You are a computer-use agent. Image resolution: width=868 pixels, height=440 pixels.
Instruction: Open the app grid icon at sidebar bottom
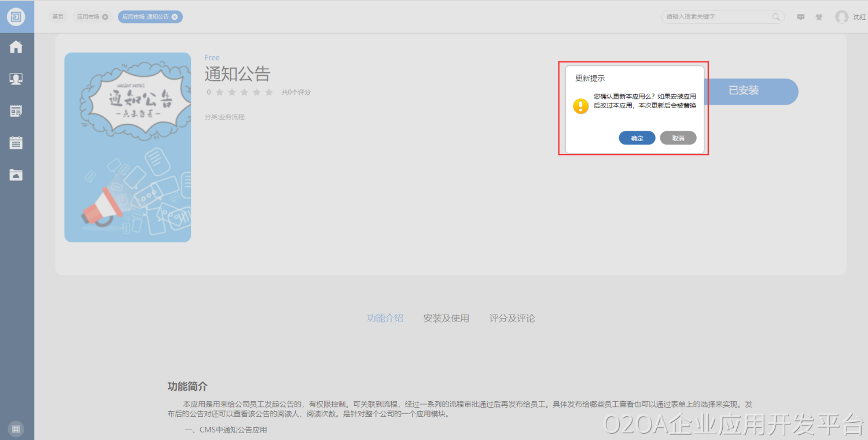click(16, 428)
